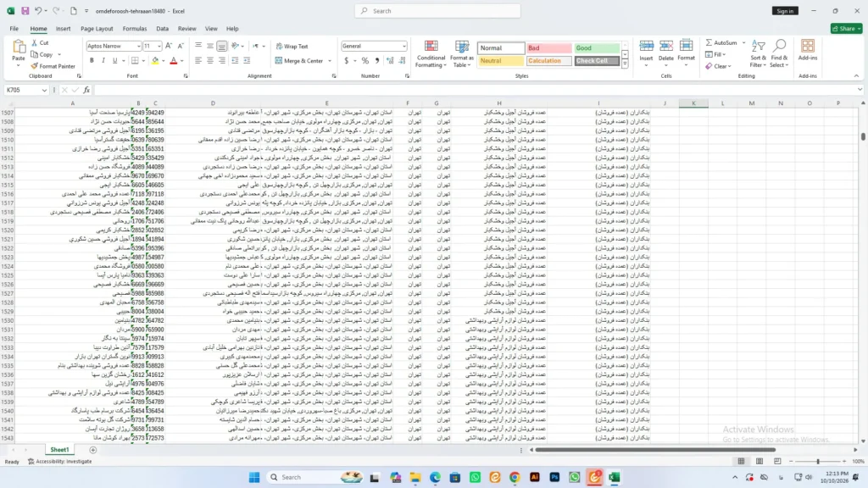Open the Fill dropdown
Viewport: 868px width, 488px height.
click(x=715, y=54)
